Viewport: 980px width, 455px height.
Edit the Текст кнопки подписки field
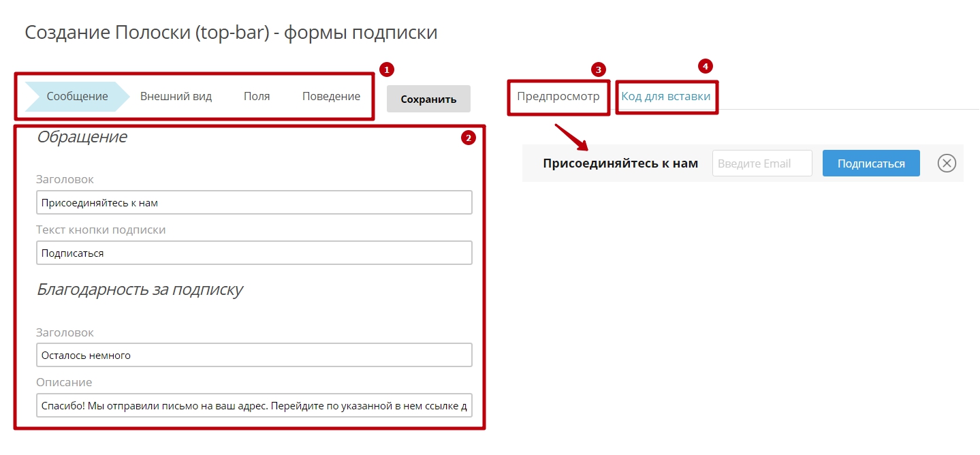[253, 253]
